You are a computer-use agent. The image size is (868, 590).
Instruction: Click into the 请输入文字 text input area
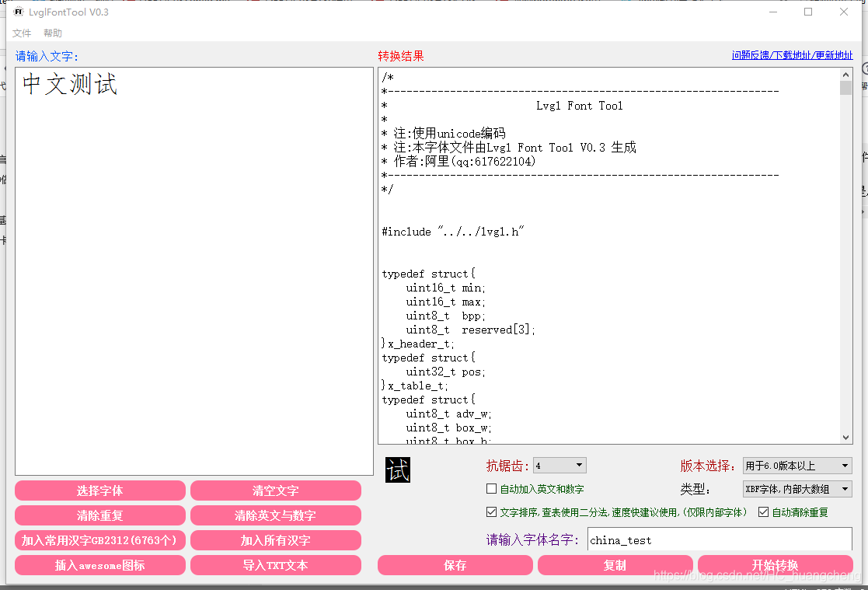(194, 271)
